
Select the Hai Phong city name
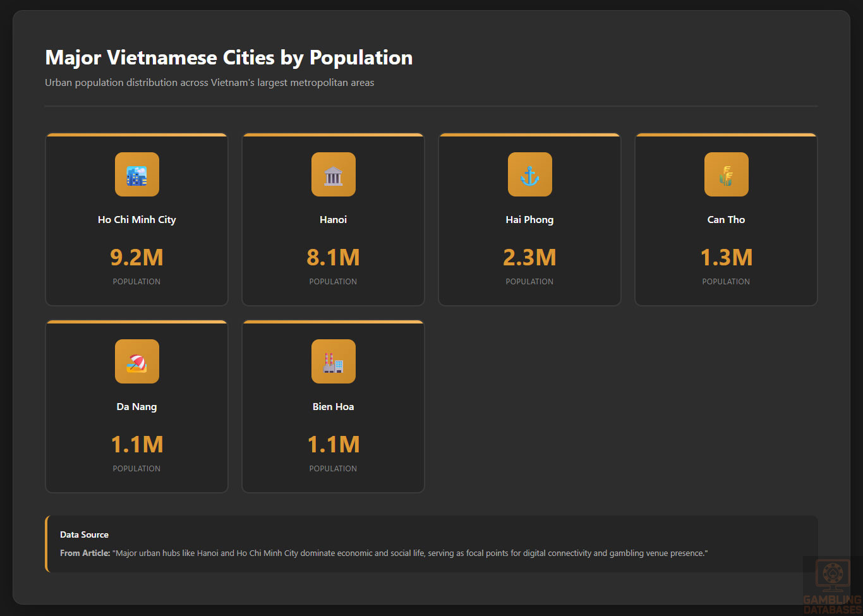[x=529, y=219]
